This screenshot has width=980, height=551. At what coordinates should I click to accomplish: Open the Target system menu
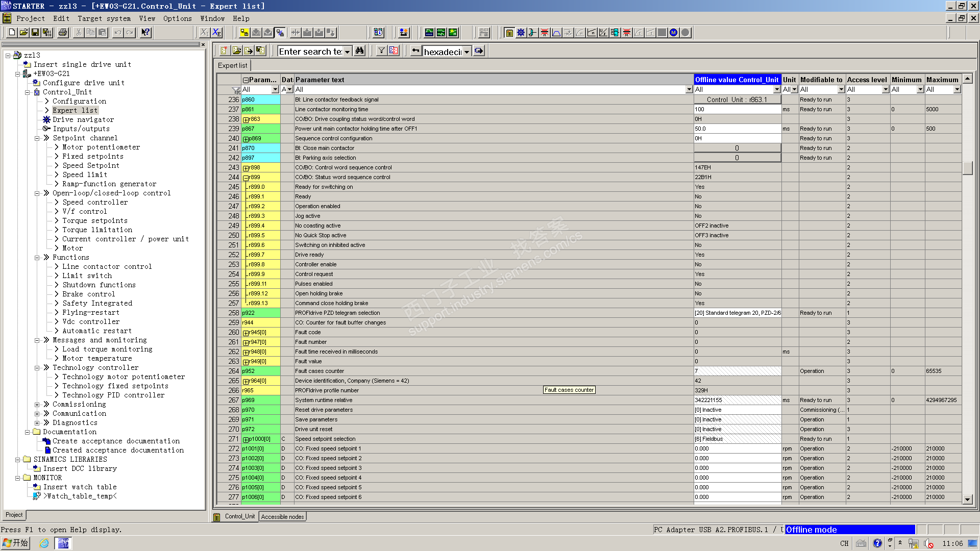tap(104, 18)
